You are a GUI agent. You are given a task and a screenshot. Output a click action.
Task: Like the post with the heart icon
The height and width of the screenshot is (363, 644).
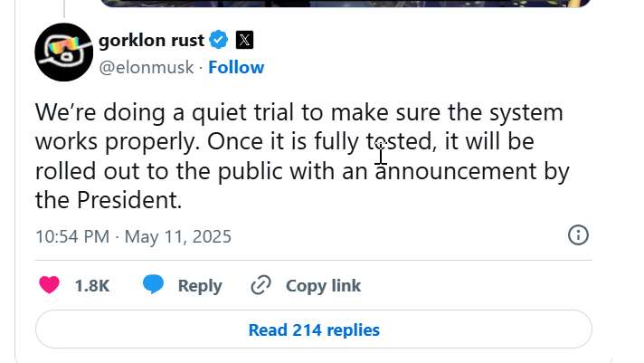click(50, 285)
